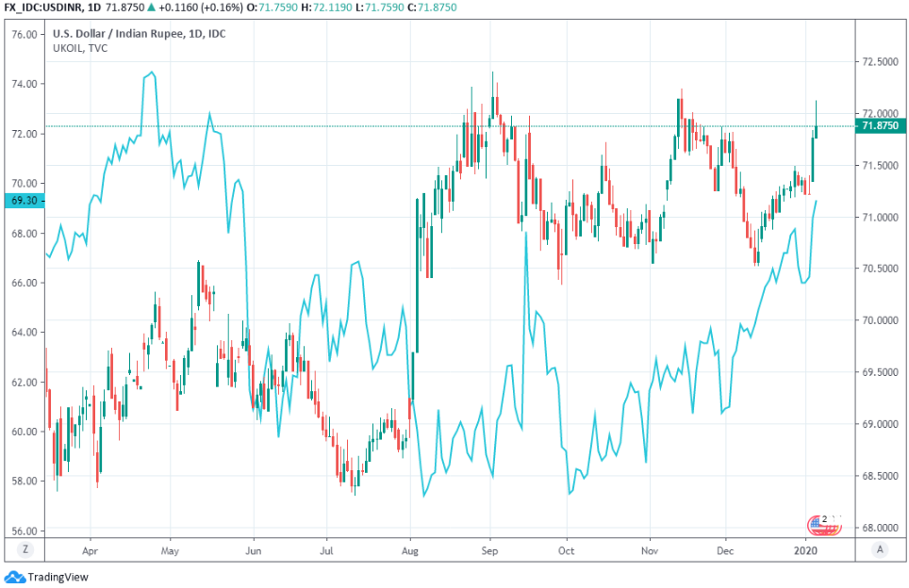This screenshot has width=909, height=588.
Task: Click the FX_IDC:USDINR symbol header text
Action: click(x=42, y=8)
